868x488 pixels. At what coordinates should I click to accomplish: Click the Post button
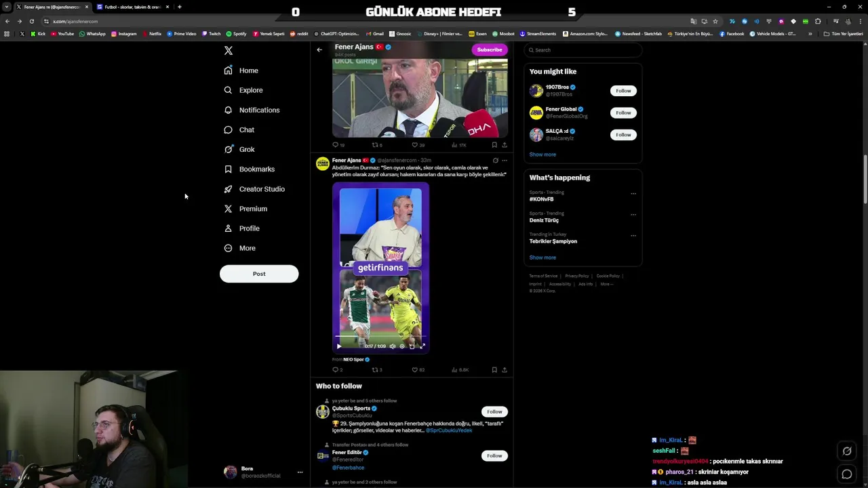click(259, 274)
